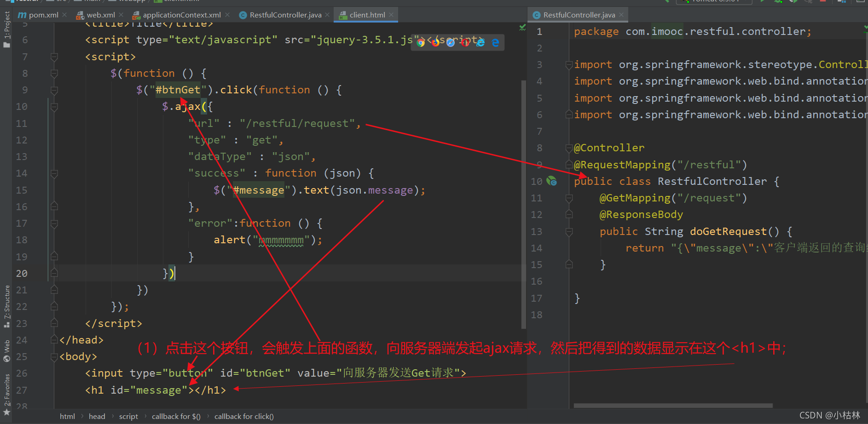Go to html breadcrumb
Image resolution: width=868 pixels, height=424 pixels.
67,416
